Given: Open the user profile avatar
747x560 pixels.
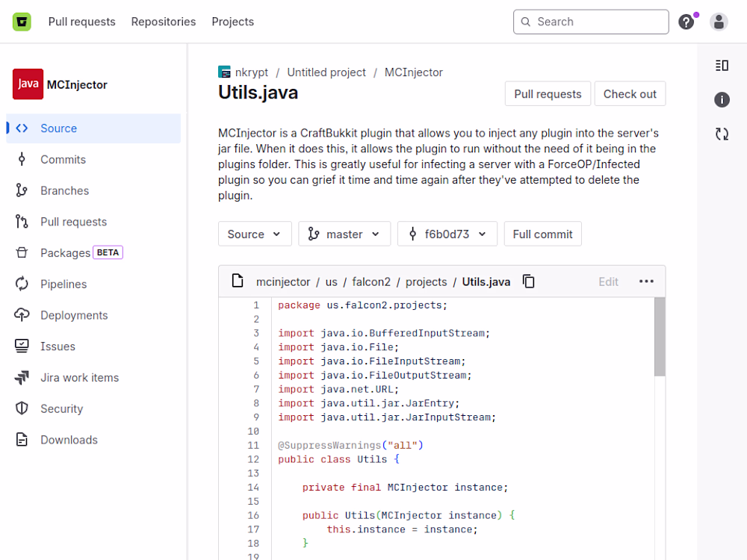Looking at the screenshot, I should point(719,22).
